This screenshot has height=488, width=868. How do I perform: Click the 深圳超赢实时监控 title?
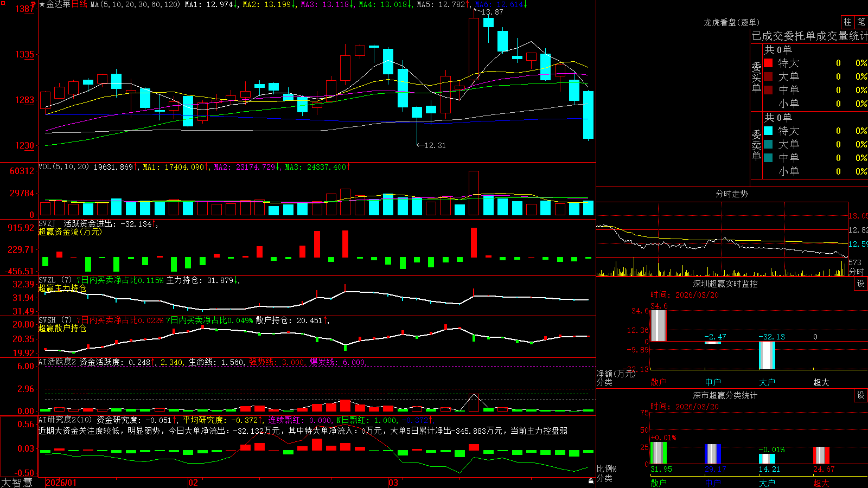pyautogui.click(x=725, y=284)
